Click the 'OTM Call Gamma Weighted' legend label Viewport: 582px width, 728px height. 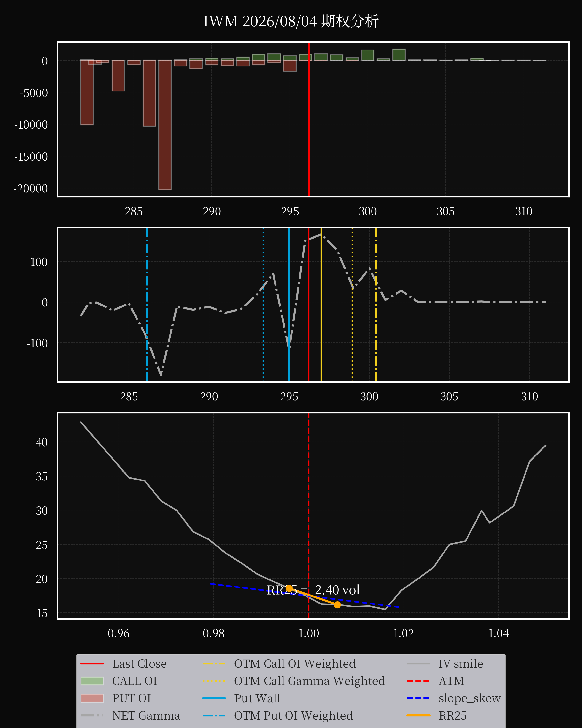309,681
